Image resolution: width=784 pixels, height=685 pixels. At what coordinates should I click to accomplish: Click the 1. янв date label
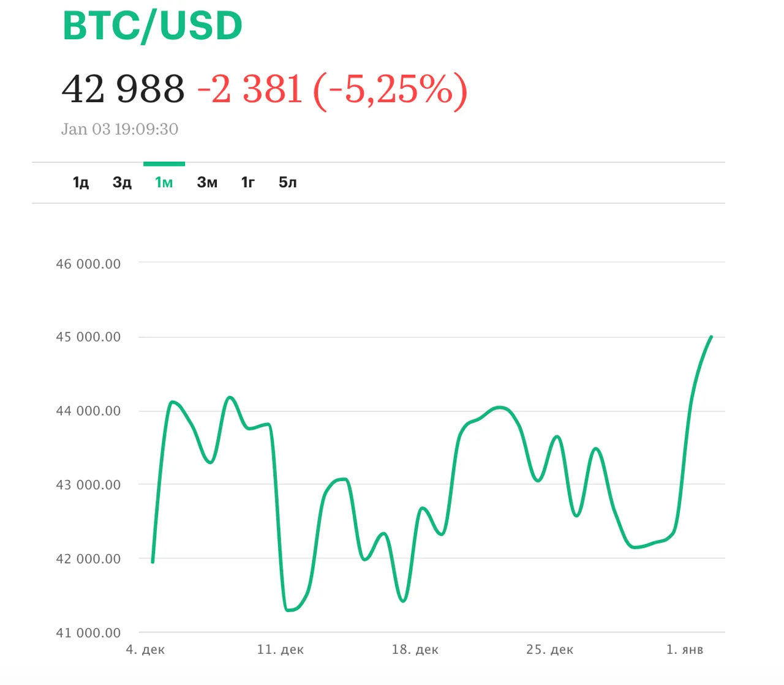[685, 649]
